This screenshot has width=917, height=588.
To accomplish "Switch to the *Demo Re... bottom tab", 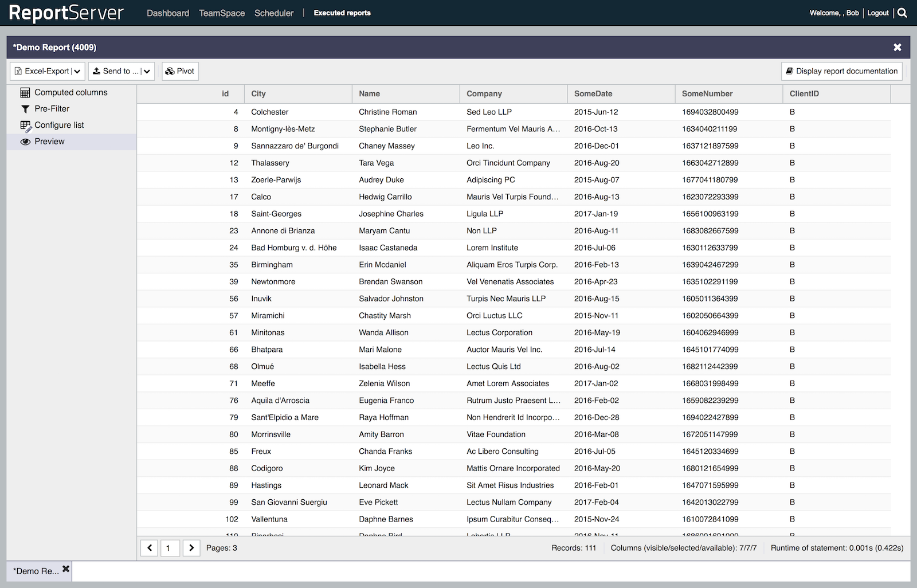I will [36, 571].
